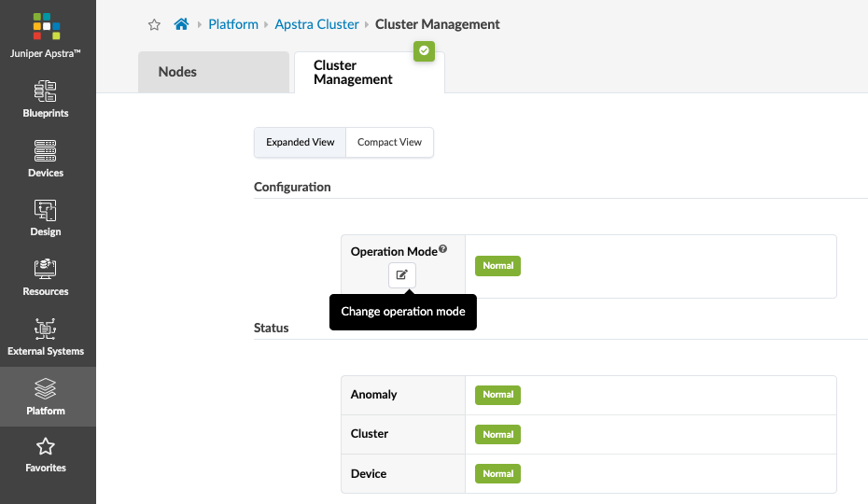Select the Platform sidebar icon
This screenshot has height=504, width=868.
pyautogui.click(x=46, y=397)
